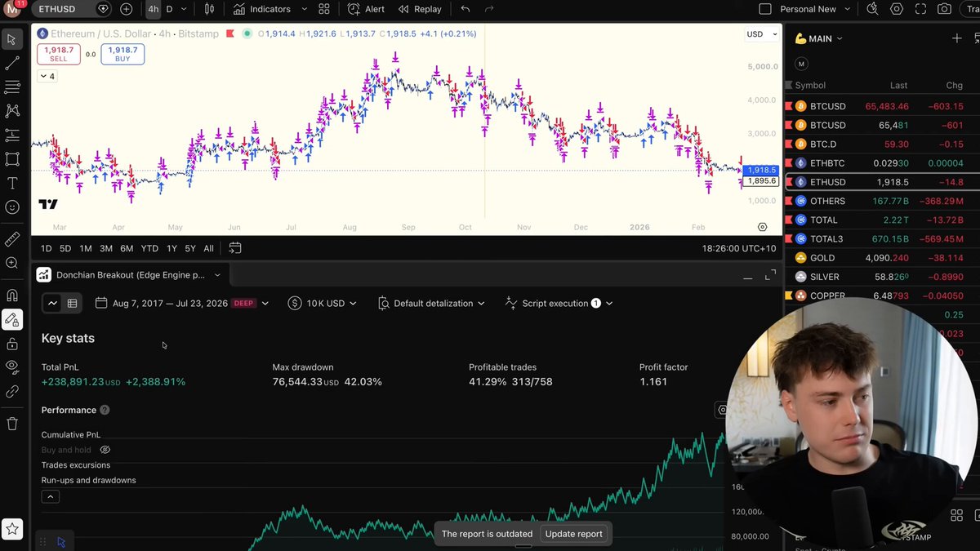
Task: Toggle stay in drawing mode pencil-lock
Action: point(11,319)
